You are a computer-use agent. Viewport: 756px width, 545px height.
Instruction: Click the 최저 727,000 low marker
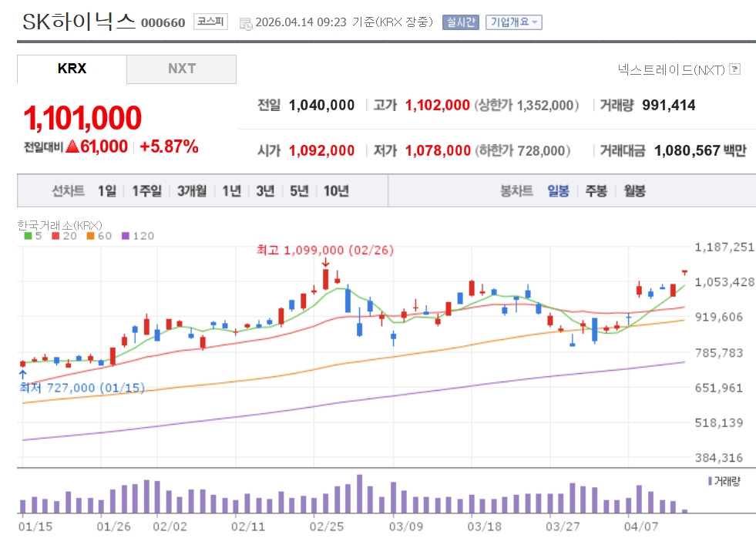click(82, 388)
